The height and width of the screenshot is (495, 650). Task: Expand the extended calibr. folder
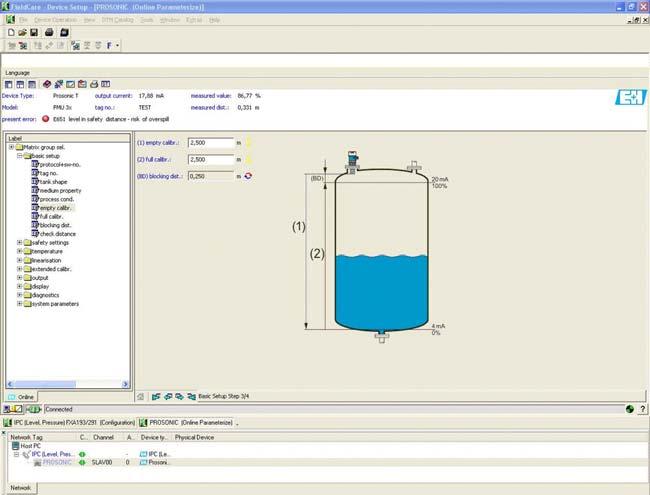(19, 269)
